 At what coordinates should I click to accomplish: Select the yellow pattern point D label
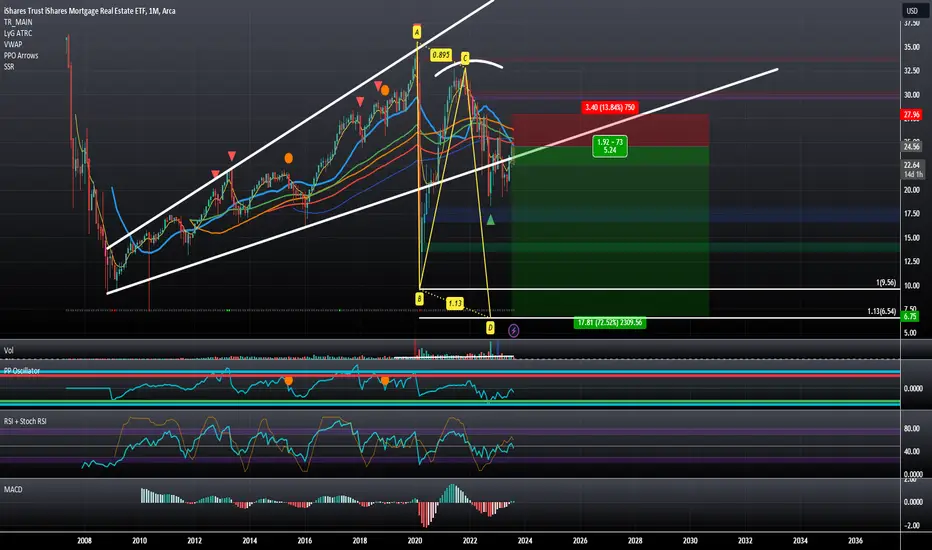(x=490, y=327)
